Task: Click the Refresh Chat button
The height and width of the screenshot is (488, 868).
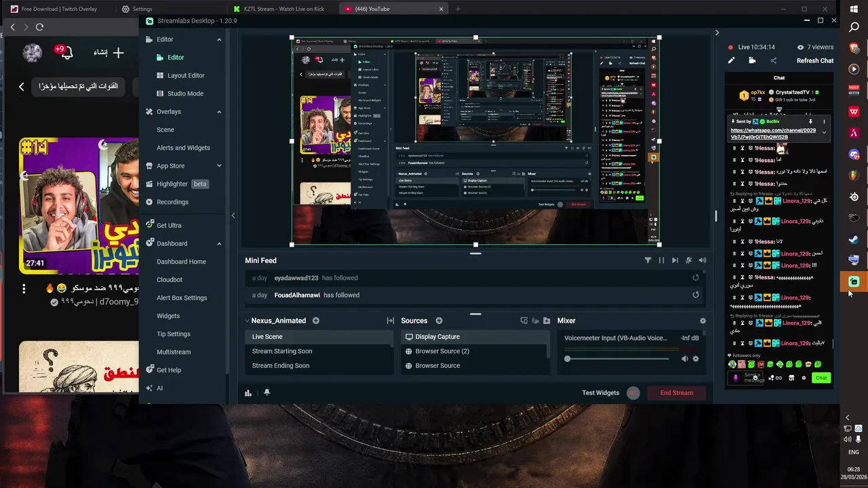Action: [x=815, y=61]
